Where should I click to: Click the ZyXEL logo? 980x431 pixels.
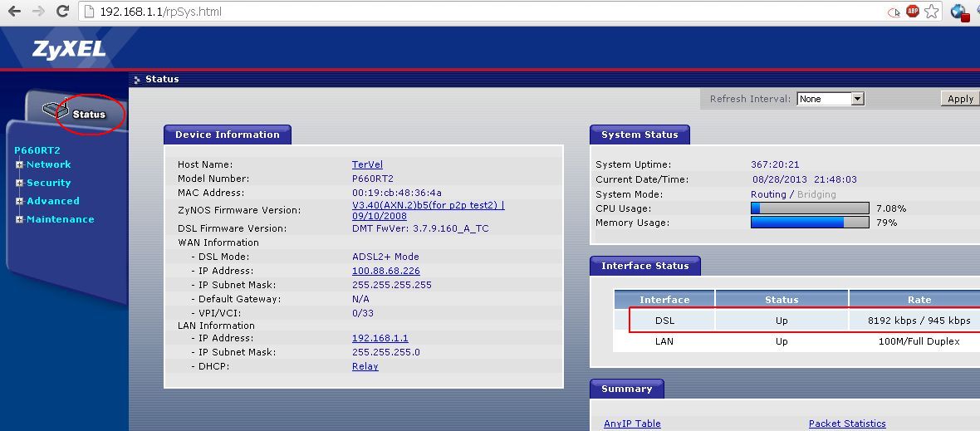pos(69,49)
